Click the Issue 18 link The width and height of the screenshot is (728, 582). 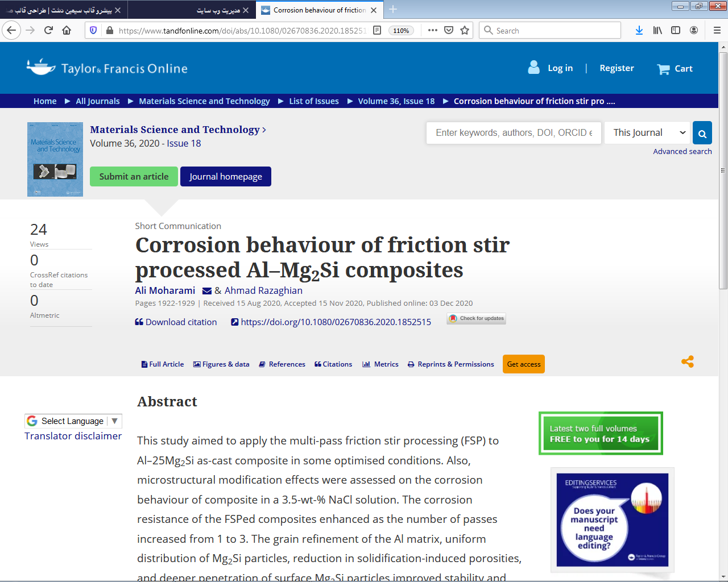pyautogui.click(x=184, y=143)
